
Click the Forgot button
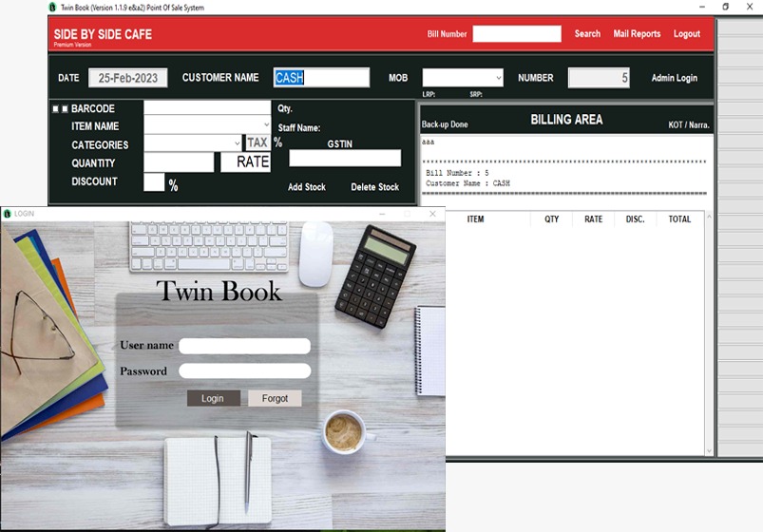click(275, 398)
